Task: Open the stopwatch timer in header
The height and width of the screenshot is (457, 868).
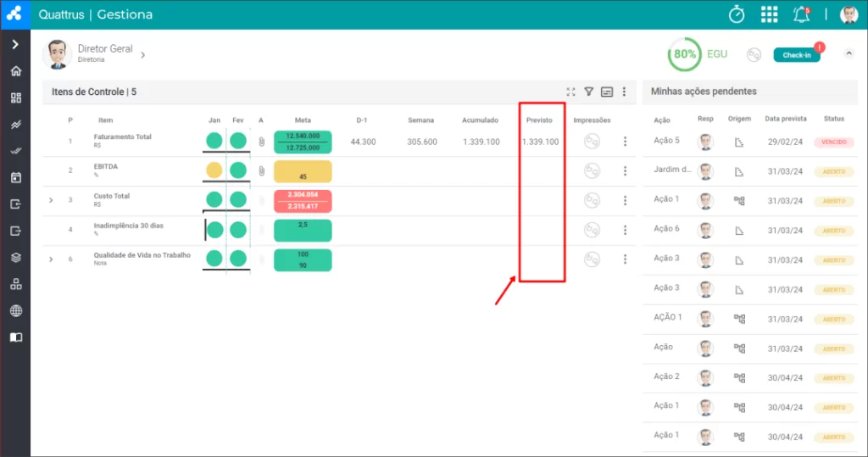Action: 737,14
